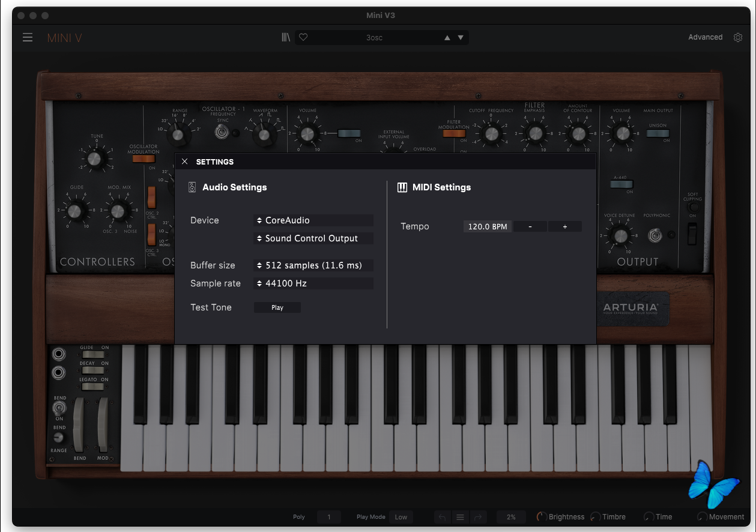Open the CoreAudio device dropdown
This screenshot has width=756, height=532.
[x=313, y=220]
